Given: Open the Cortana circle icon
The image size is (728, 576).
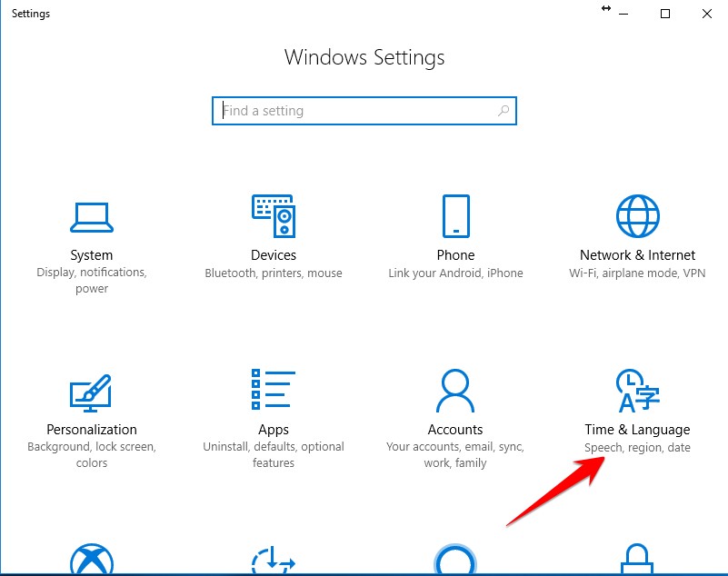Looking at the screenshot, I should [x=455, y=559].
